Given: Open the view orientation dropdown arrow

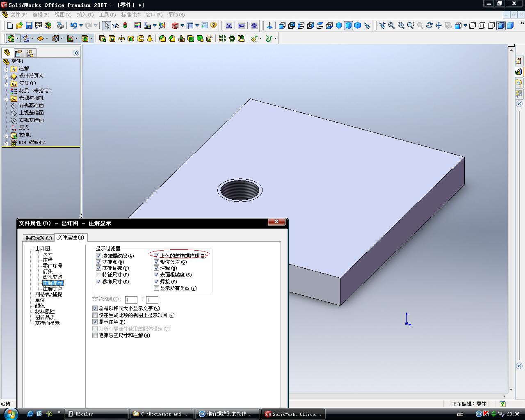Looking at the screenshot, I should (465, 25).
